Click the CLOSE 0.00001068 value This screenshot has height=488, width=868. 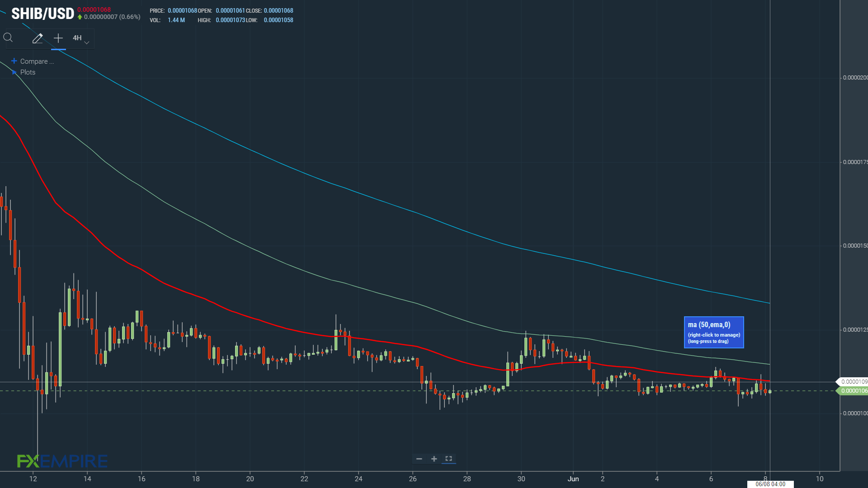pyautogui.click(x=278, y=10)
